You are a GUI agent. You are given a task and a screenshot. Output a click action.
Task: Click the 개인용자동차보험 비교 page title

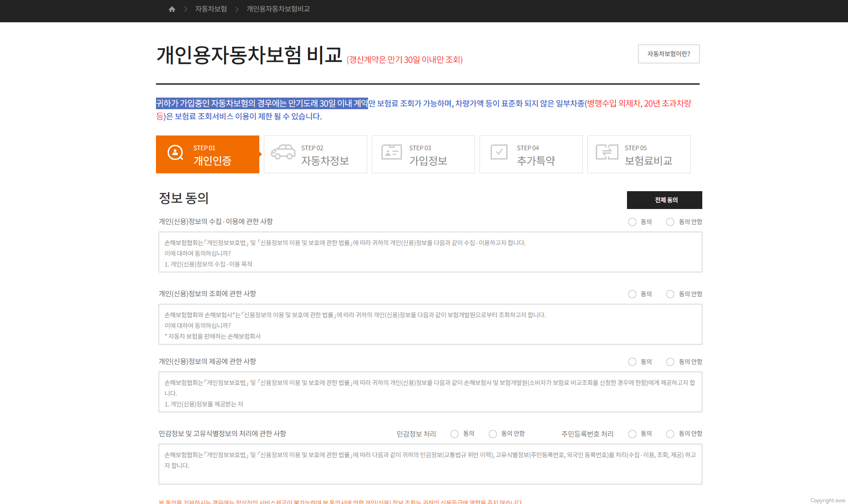pos(249,55)
